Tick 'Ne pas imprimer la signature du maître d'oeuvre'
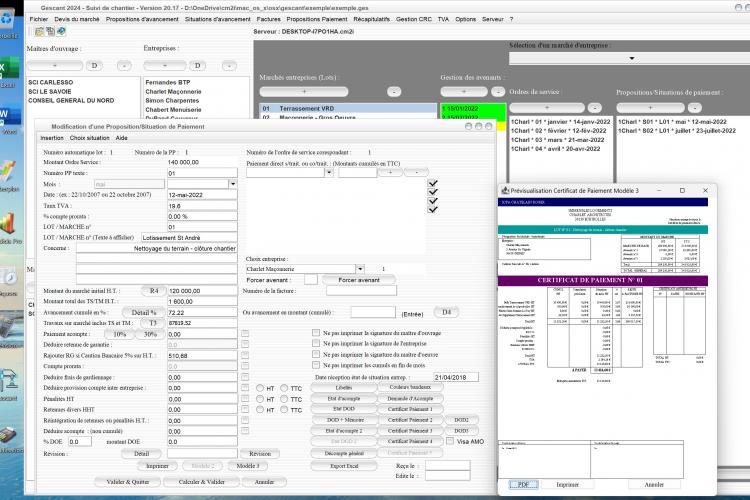Viewport: 750px width, 500px height. [316, 355]
